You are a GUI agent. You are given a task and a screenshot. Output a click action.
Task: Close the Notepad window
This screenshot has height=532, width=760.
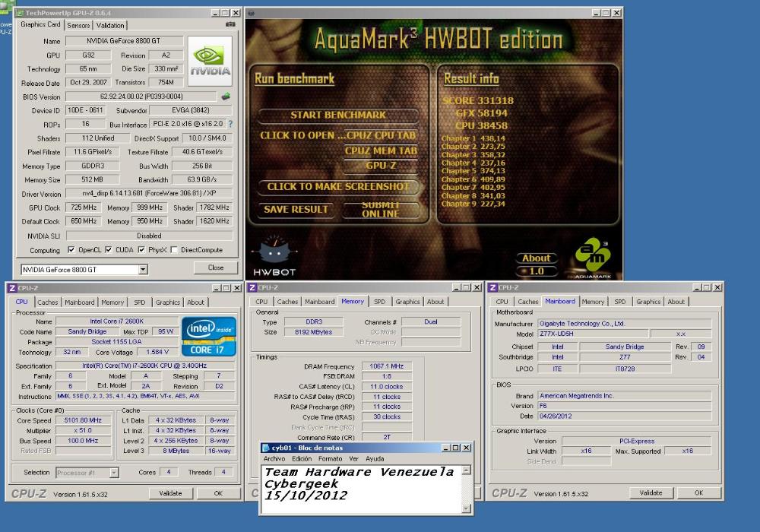click(x=467, y=448)
